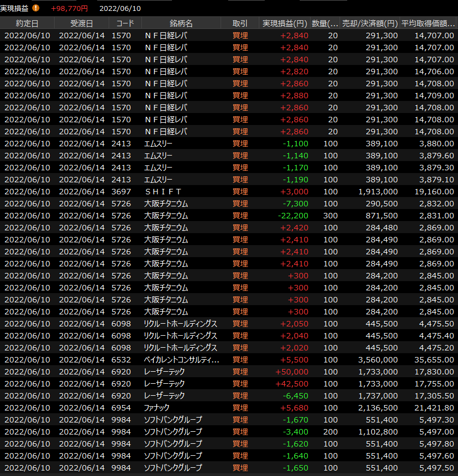Click the 数量 column header
Screen dimensions: 458x476
point(325,23)
